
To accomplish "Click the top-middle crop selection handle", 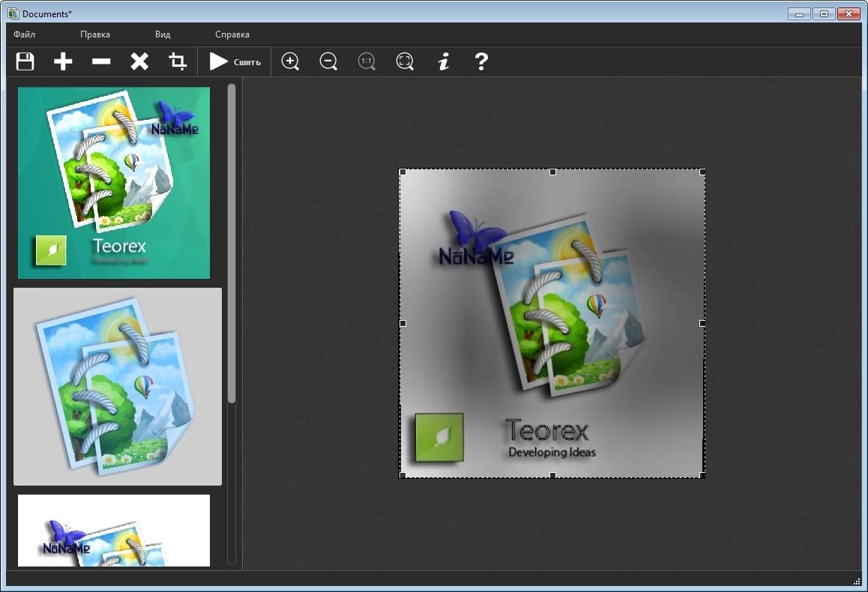I will pos(552,172).
